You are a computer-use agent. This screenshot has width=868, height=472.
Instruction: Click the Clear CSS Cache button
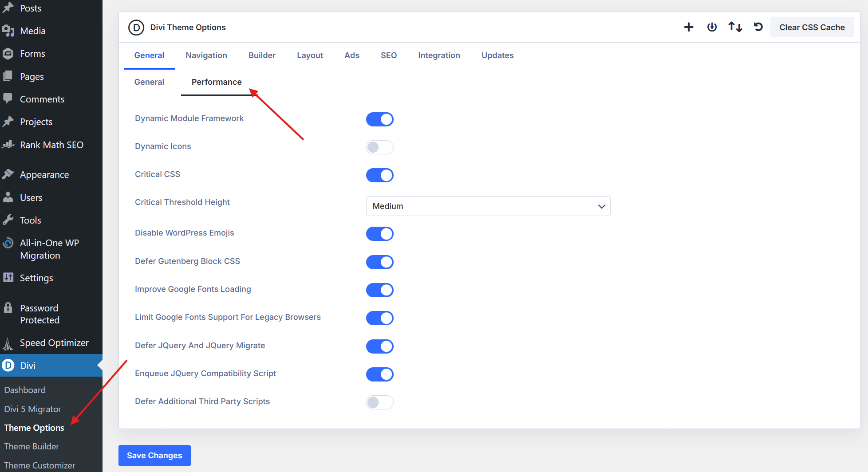coord(812,27)
